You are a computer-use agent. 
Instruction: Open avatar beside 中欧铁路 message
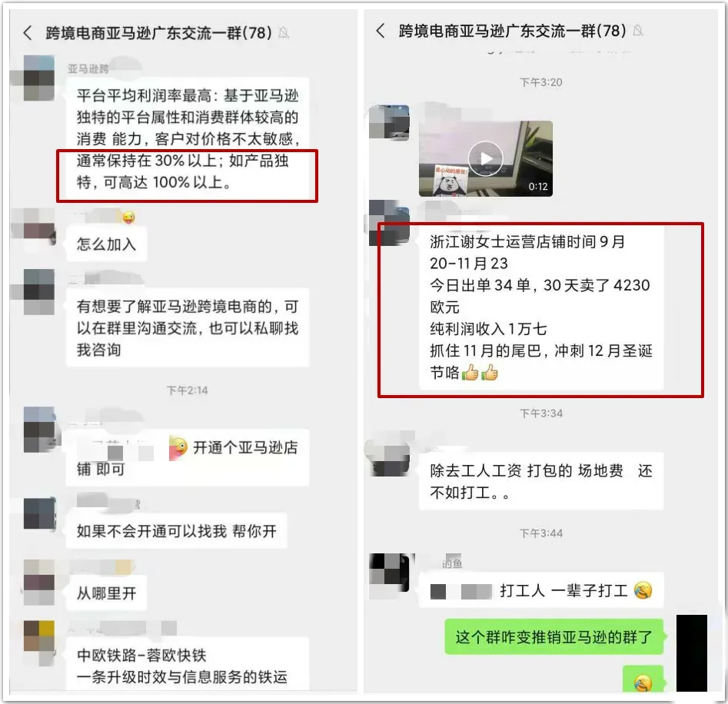click(x=39, y=637)
